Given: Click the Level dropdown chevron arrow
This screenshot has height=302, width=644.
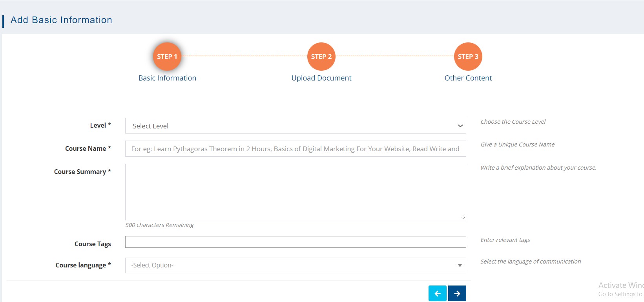Looking at the screenshot, I should [x=460, y=126].
